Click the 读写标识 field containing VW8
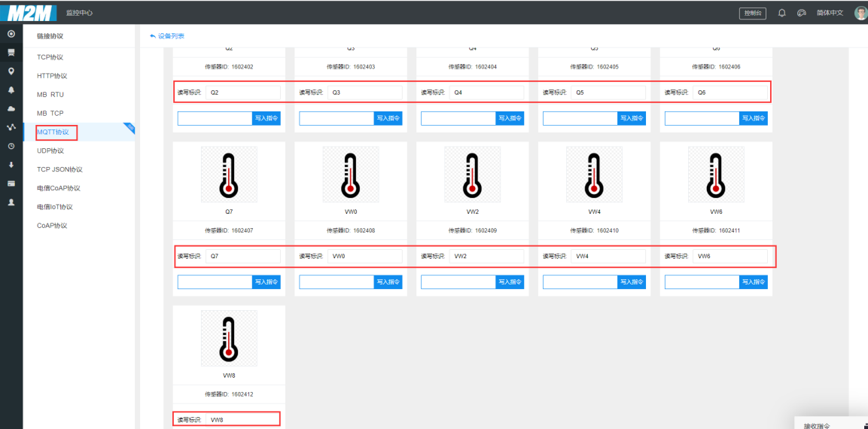 (243, 419)
